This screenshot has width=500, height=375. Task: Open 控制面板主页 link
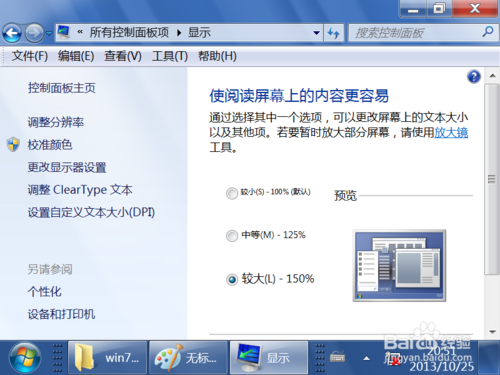[62, 88]
